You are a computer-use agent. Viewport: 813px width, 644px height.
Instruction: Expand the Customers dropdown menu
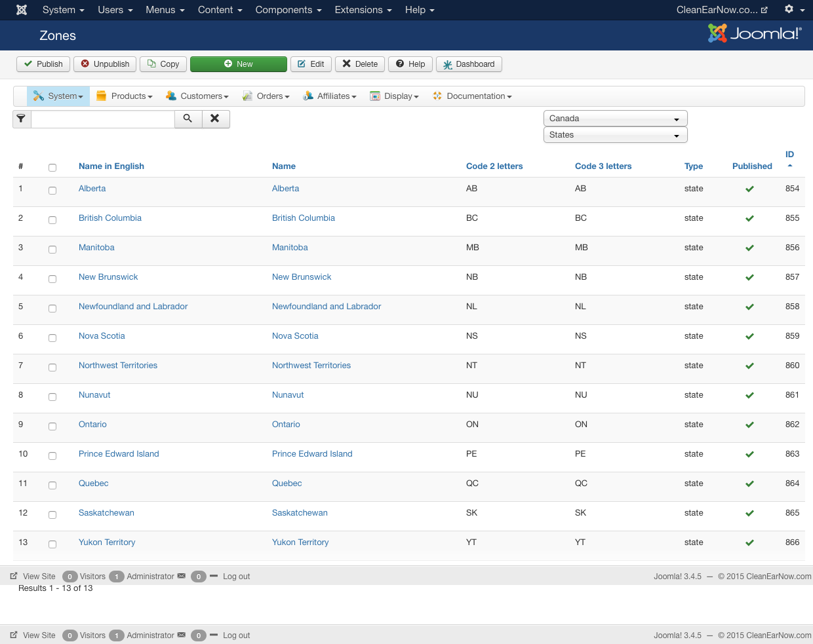click(197, 96)
